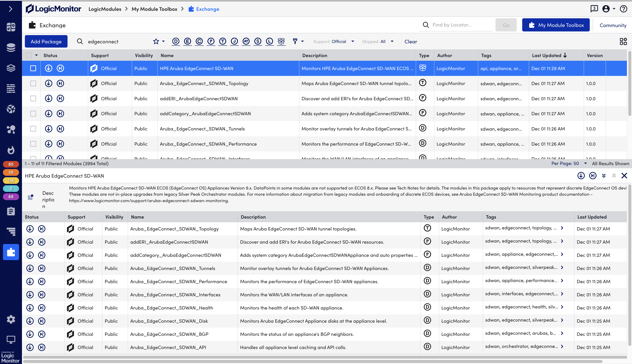632x364 pixels.
Task: Check the top addERI_ArubaEdgeConnectSDWAN row checkbox
Action: tap(33, 99)
